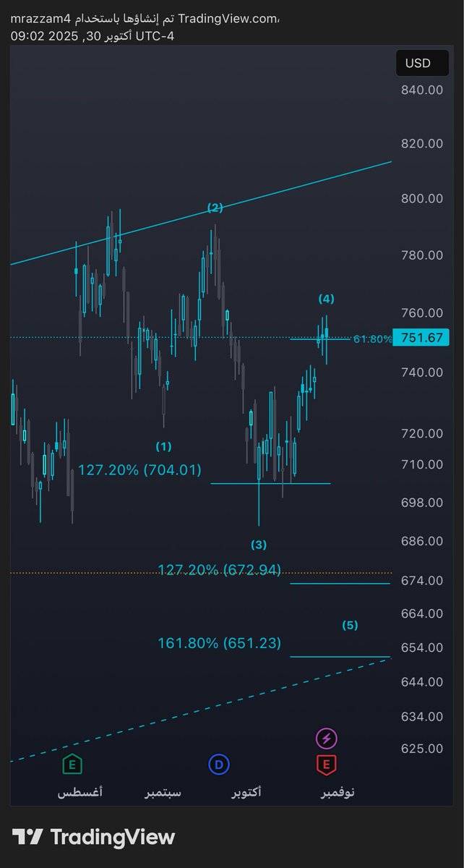
Task: Click the 760.00 price axis value
Action: (x=421, y=313)
